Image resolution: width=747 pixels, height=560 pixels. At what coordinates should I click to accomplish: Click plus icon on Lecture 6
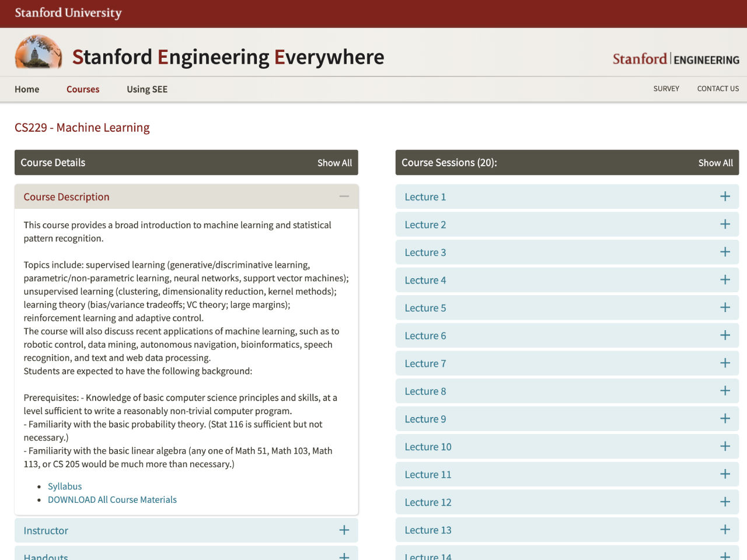pyautogui.click(x=725, y=335)
